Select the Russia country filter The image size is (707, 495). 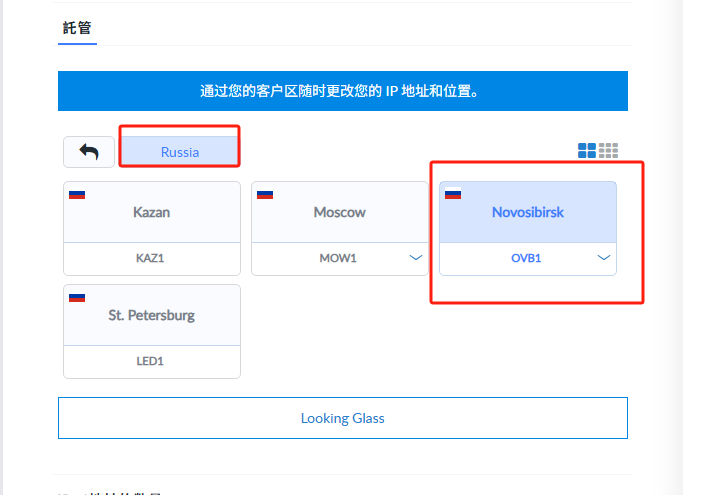point(180,152)
